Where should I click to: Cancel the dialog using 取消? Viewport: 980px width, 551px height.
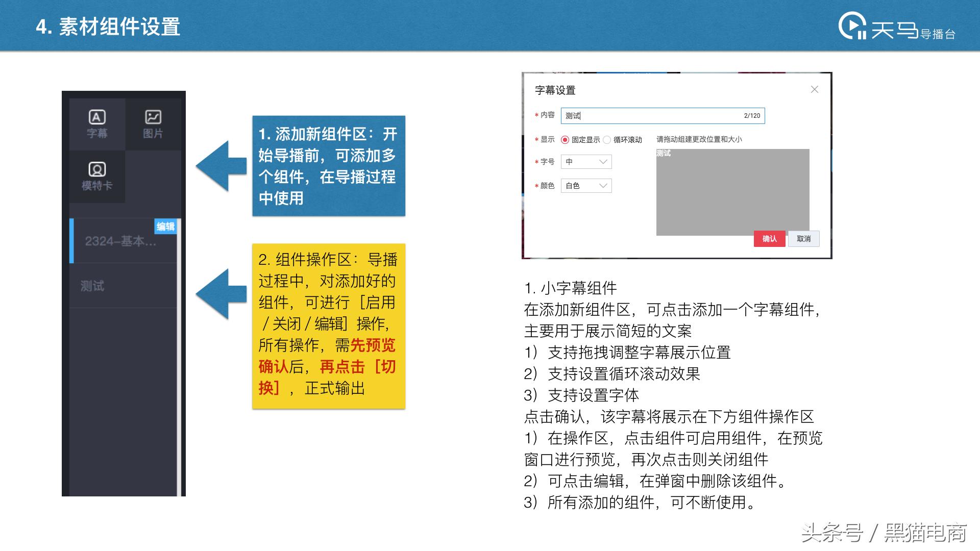click(x=803, y=239)
